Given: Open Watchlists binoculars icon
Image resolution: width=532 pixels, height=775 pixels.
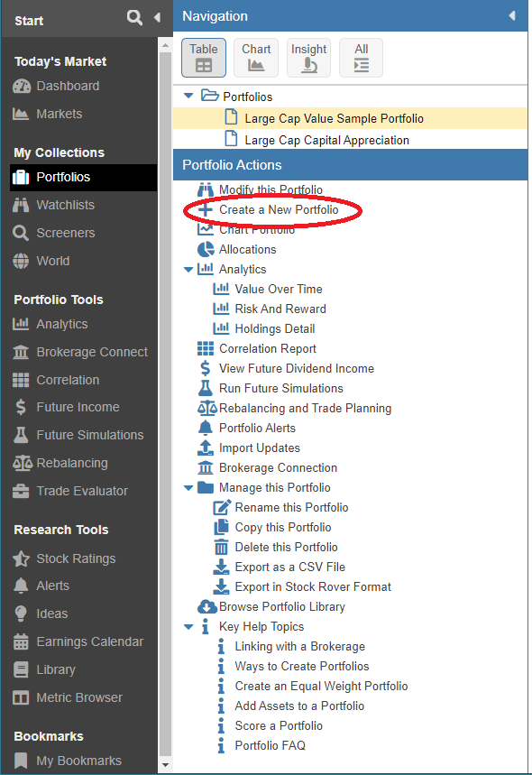Looking at the screenshot, I should coord(21,205).
